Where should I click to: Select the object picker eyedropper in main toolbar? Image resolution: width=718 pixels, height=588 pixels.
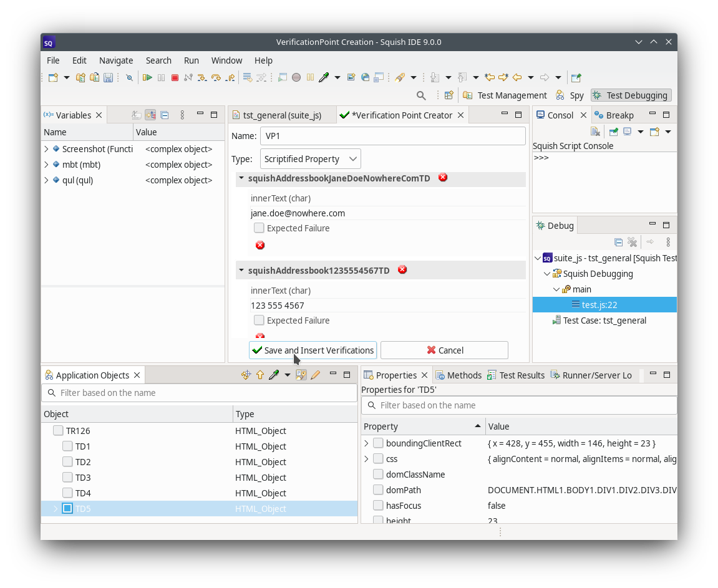coord(324,77)
